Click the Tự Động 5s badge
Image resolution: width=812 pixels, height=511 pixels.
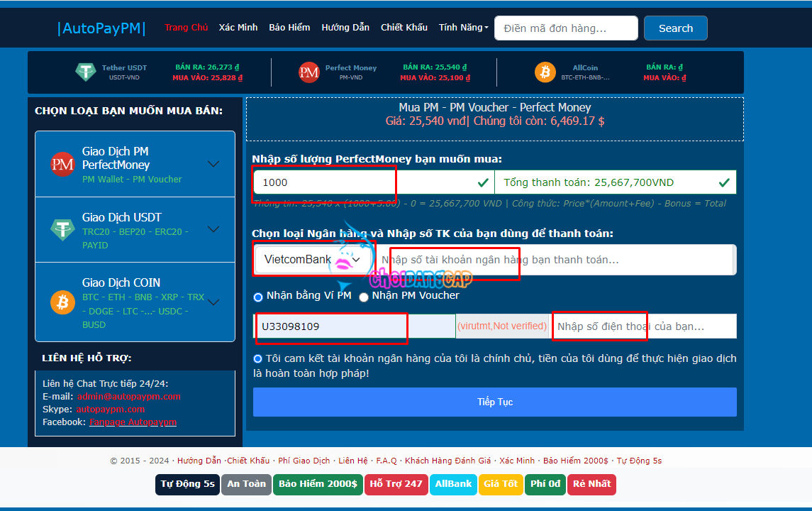(187, 485)
